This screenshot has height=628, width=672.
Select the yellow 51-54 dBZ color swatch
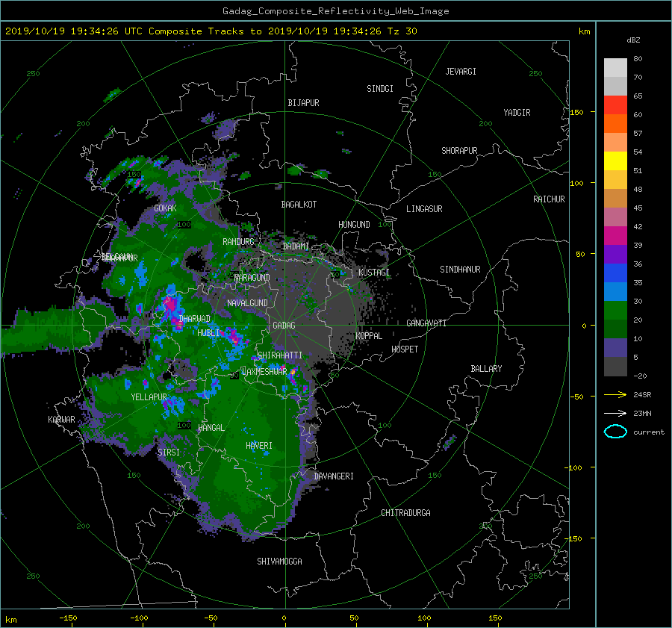pos(615,161)
